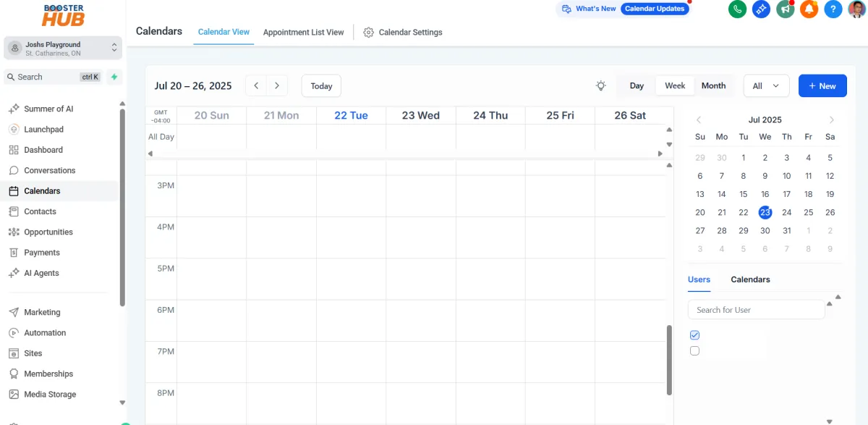Click the New appointment button

pyautogui.click(x=822, y=85)
